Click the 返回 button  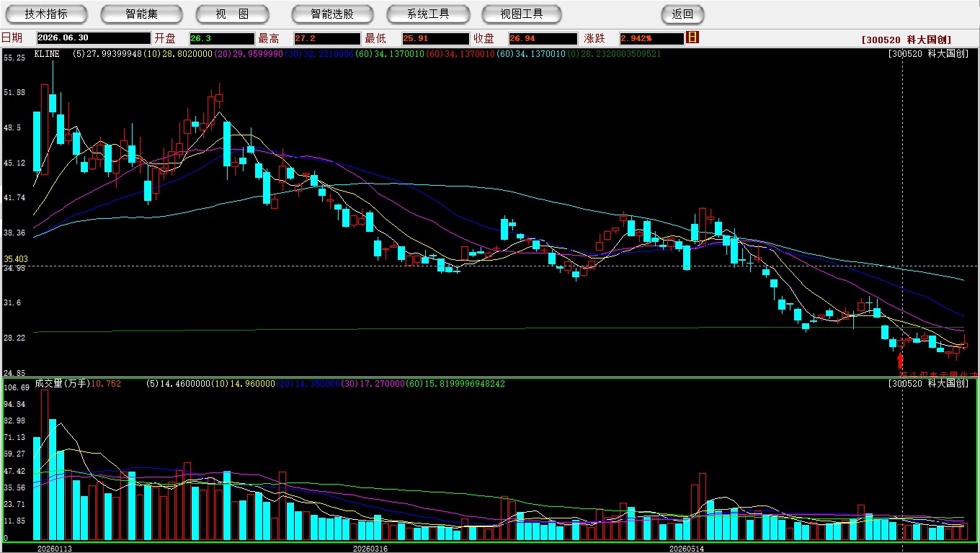pyautogui.click(x=682, y=14)
